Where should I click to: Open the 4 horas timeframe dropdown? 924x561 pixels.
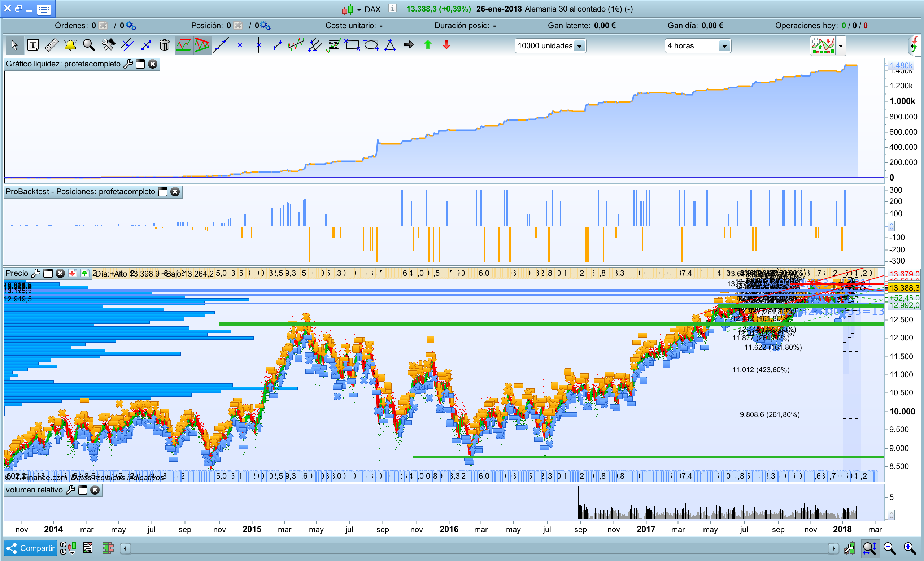[x=724, y=46]
